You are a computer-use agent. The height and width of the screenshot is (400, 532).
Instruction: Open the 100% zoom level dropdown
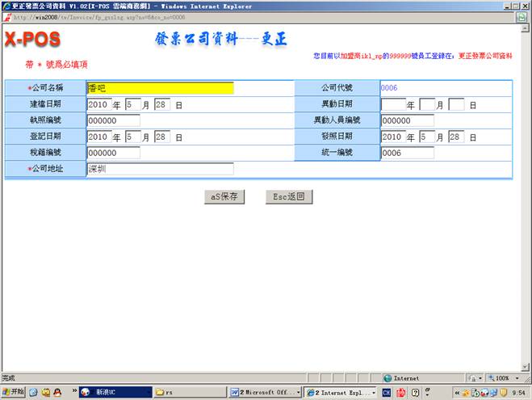point(502,378)
